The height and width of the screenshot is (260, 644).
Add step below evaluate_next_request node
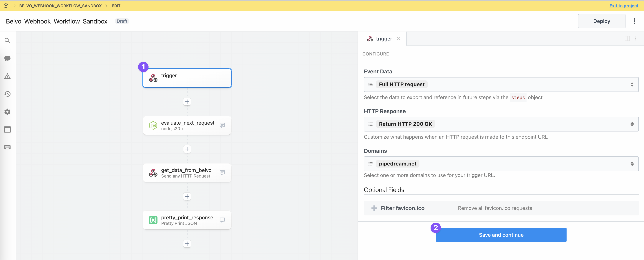coord(187,149)
